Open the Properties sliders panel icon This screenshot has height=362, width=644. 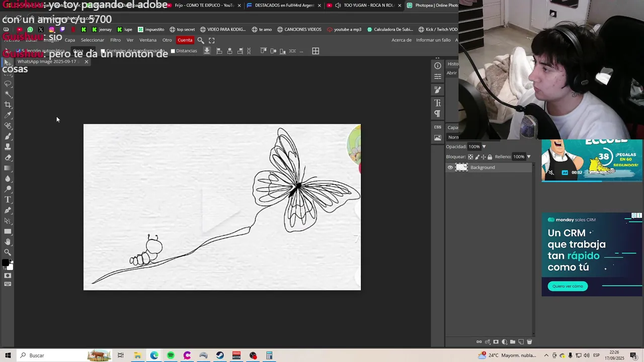[438, 76]
